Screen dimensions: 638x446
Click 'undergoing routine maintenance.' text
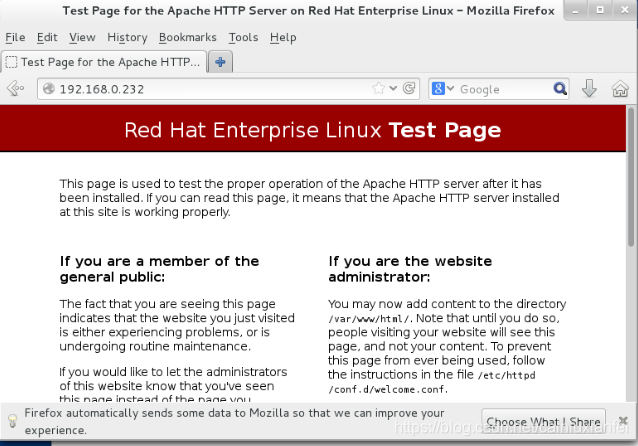tap(155, 346)
